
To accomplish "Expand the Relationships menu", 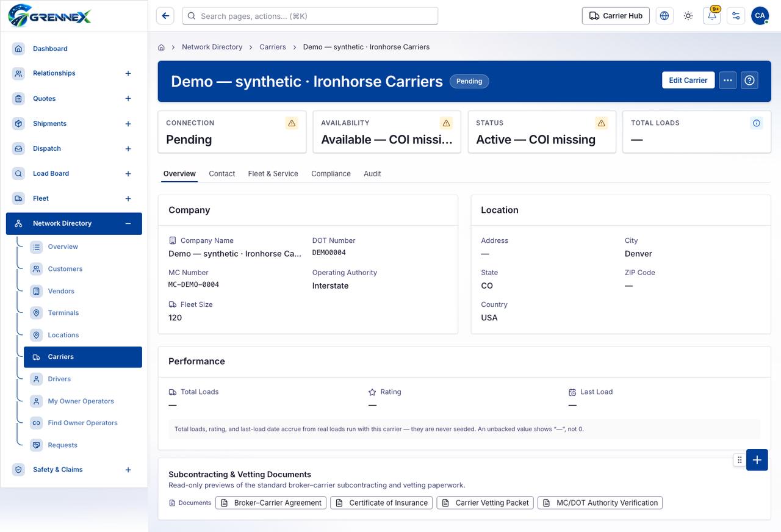I will tap(128, 73).
